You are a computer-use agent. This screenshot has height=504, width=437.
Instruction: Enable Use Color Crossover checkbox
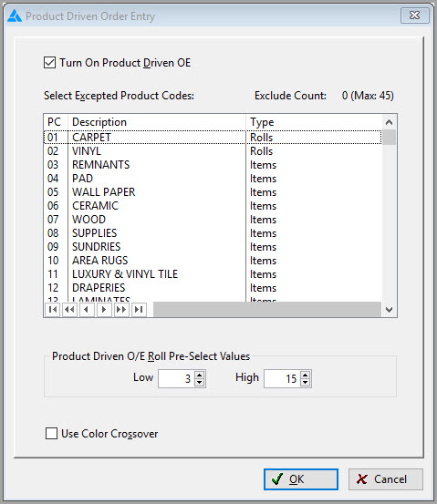point(51,433)
